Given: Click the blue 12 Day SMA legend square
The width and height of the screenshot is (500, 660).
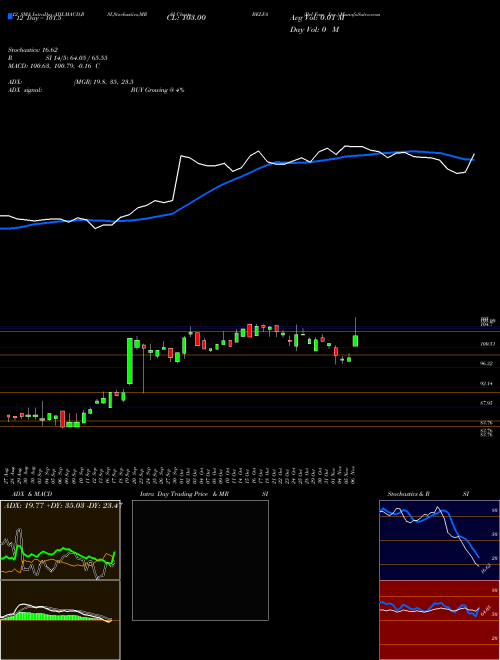Looking at the screenshot, I should [x=10, y=17].
